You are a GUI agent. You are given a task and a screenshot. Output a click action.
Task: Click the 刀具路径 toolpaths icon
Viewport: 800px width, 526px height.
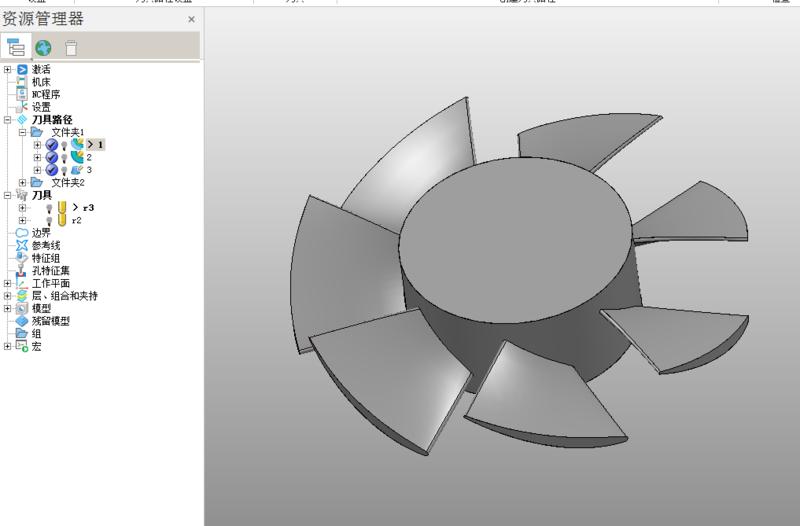[22, 119]
